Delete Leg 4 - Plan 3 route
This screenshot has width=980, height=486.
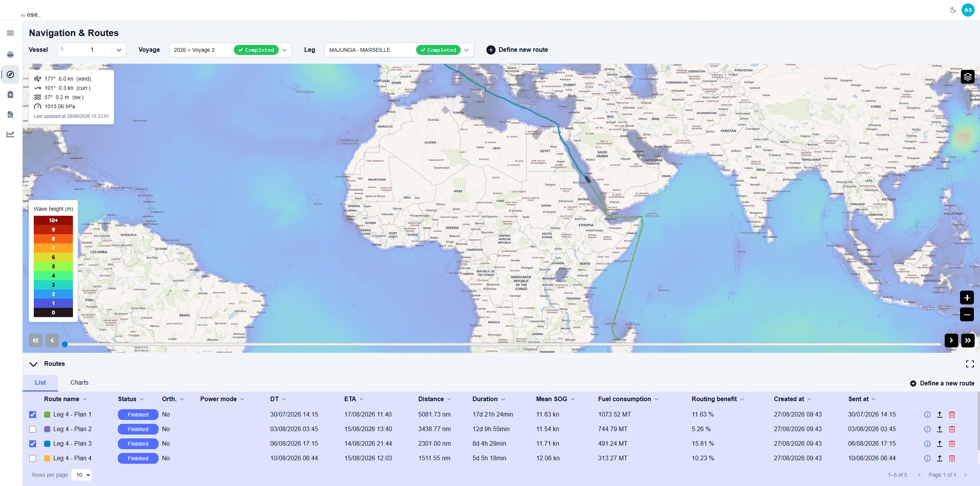[952, 444]
